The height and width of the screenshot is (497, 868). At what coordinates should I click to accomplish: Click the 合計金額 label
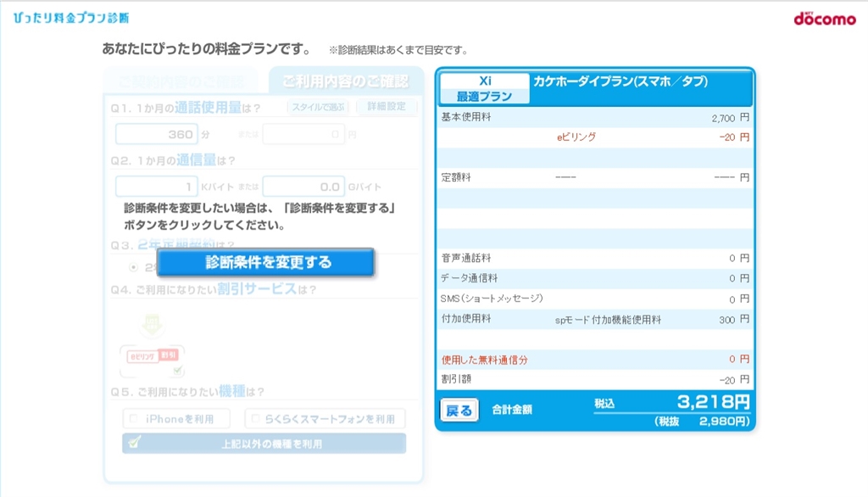[512, 410]
